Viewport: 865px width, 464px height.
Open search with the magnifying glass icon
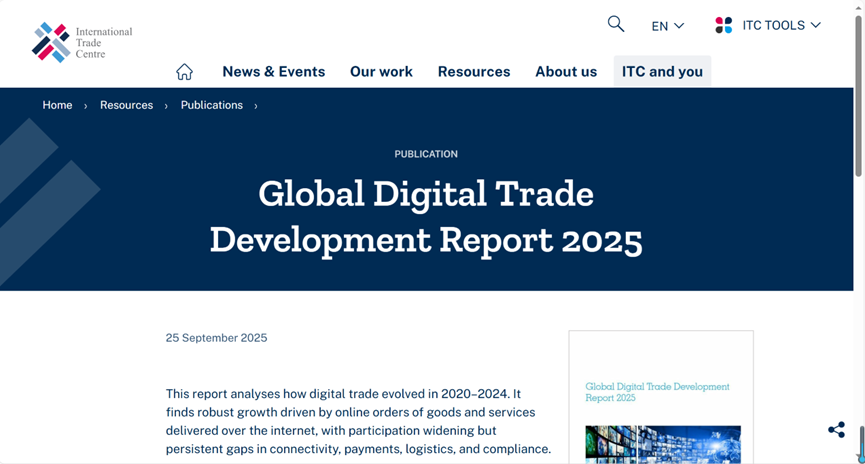coord(616,24)
